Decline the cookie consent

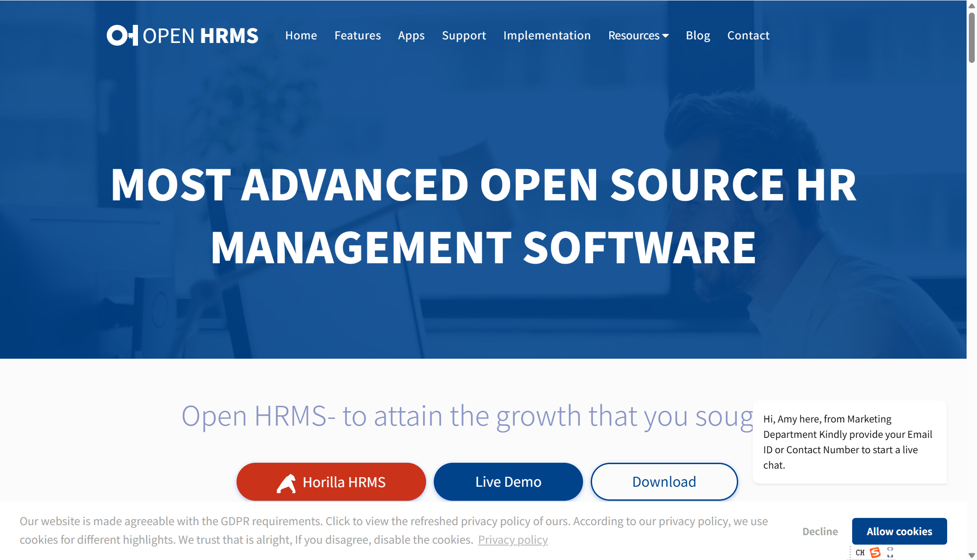coord(820,532)
